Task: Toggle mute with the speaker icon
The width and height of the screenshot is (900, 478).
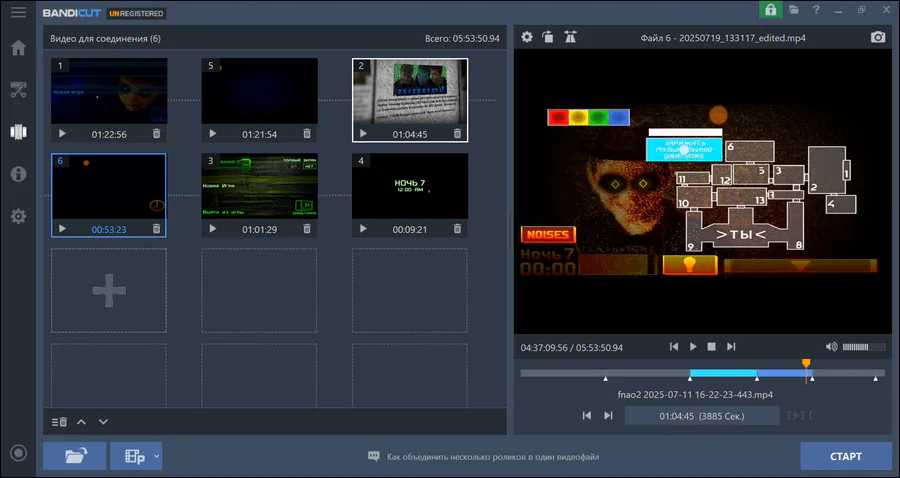Action: tap(831, 347)
